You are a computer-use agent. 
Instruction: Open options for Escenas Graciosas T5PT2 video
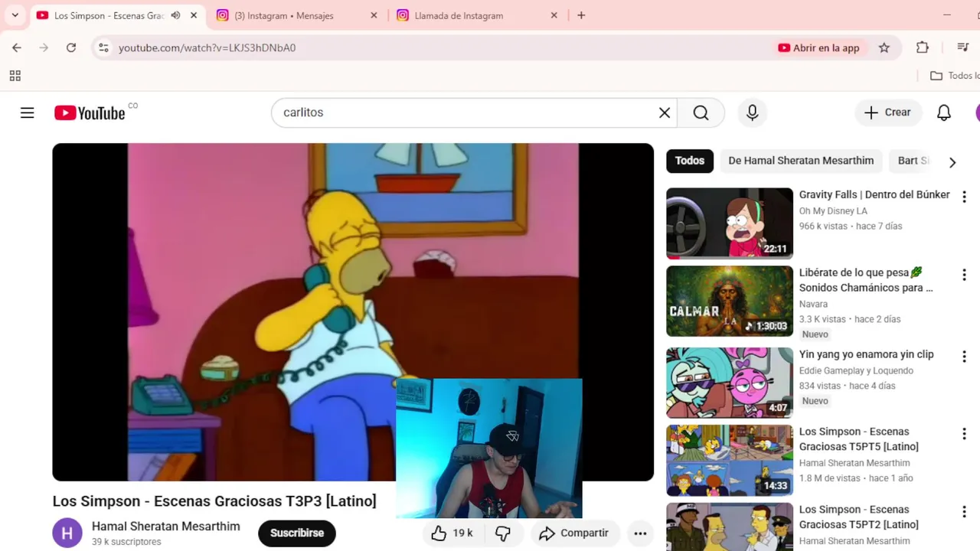pyautogui.click(x=964, y=511)
